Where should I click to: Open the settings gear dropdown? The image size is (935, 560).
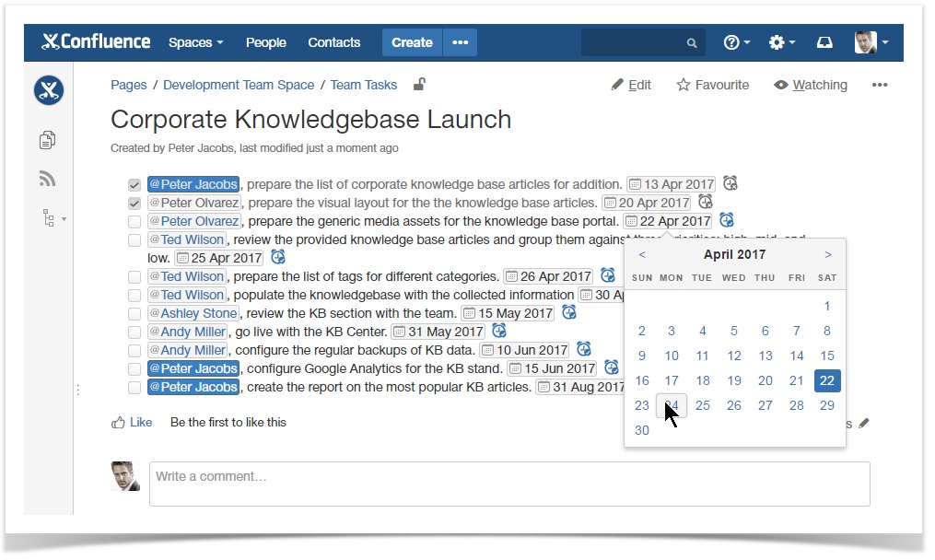tap(782, 42)
